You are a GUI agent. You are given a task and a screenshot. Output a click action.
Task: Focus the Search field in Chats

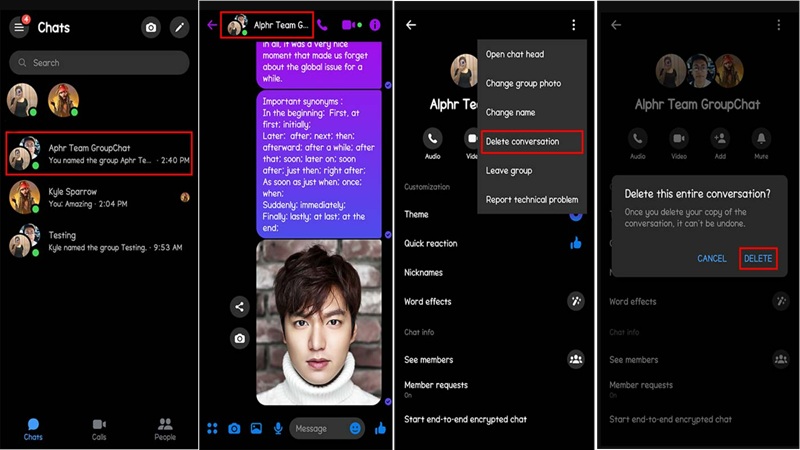tap(99, 63)
